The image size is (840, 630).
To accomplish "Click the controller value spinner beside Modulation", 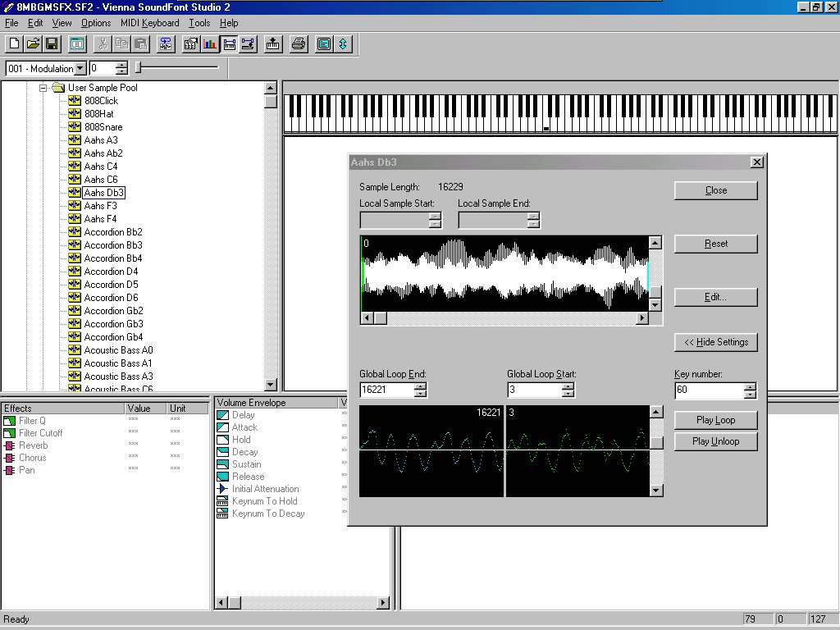I will (121, 69).
